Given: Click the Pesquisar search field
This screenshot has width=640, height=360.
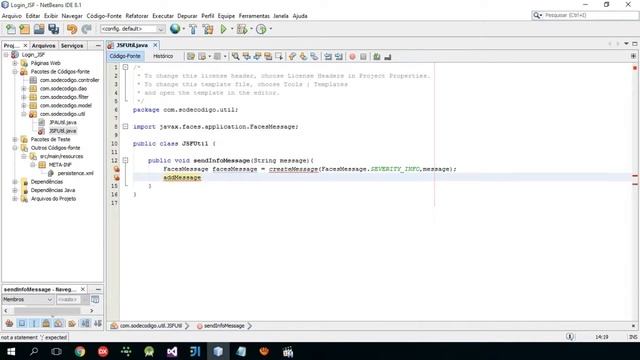Looking at the screenshot, I should 590,15.
